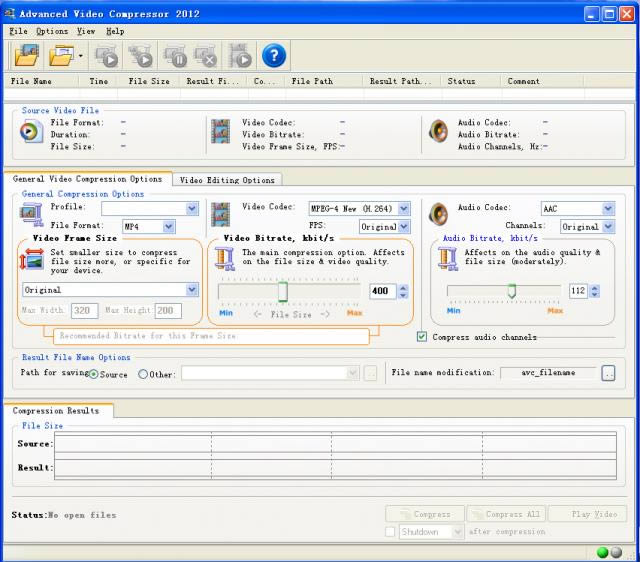640x562 pixels.
Task: Open the blue Help question-mark icon
Action: click(273, 56)
